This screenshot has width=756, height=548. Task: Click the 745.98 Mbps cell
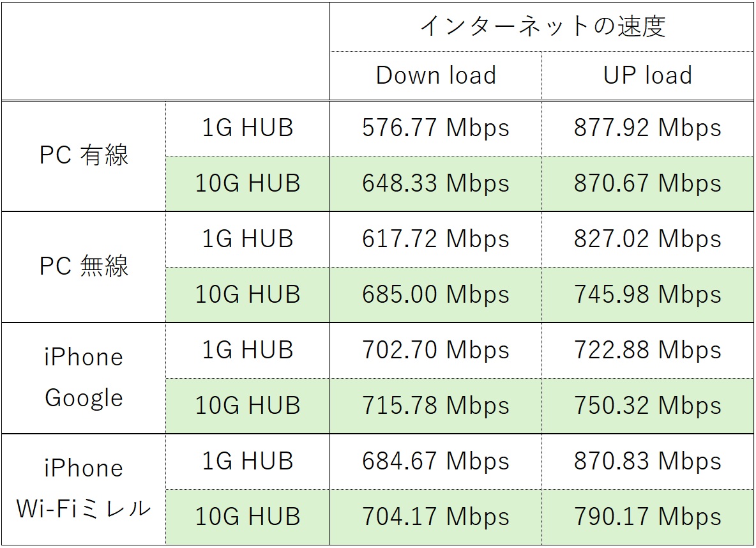click(x=647, y=294)
